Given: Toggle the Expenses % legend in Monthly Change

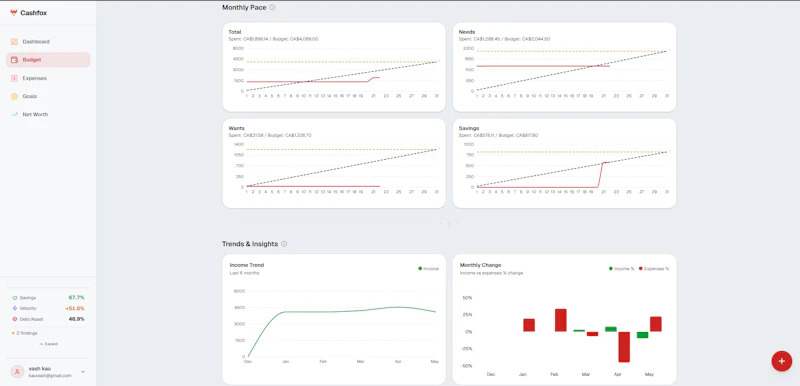Looking at the screenshot, I should click(654, 268).
